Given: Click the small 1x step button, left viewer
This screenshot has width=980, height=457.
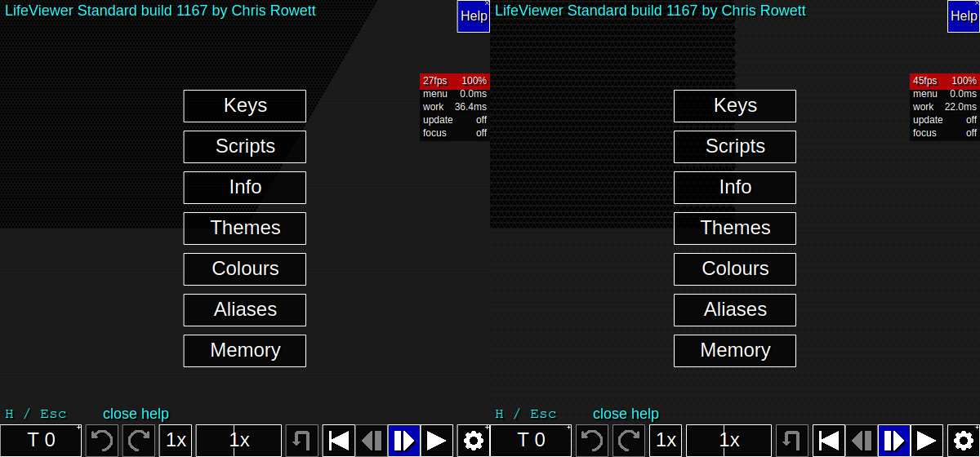Looking at the screenshot, I should point(176,441).
